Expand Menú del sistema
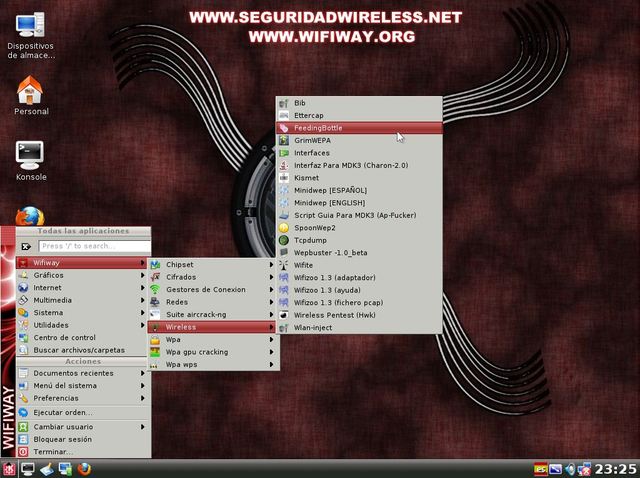Viewport: 640px width, 478px height. coord(82,386)
